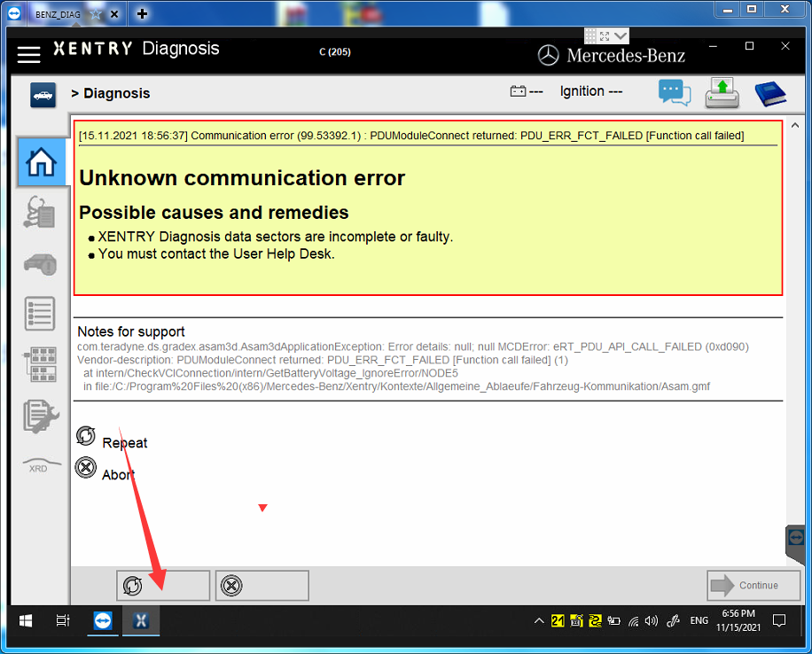This screenshot has width=812, height=654.
Task: Select the car warning sidebar icon
Action: tap(40, 264)
